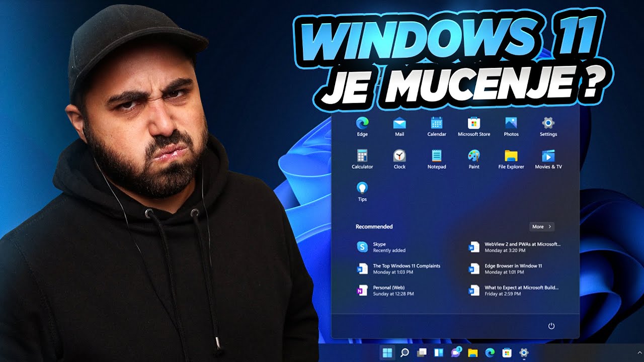
Task: Open the Widgets panel from taskbar
Action: 439,352
